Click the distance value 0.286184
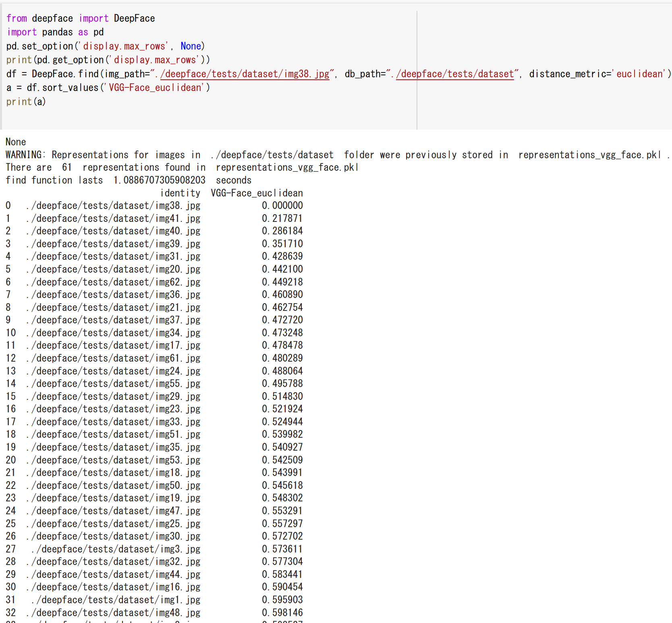The image size is (672, 623). point(282,231)
